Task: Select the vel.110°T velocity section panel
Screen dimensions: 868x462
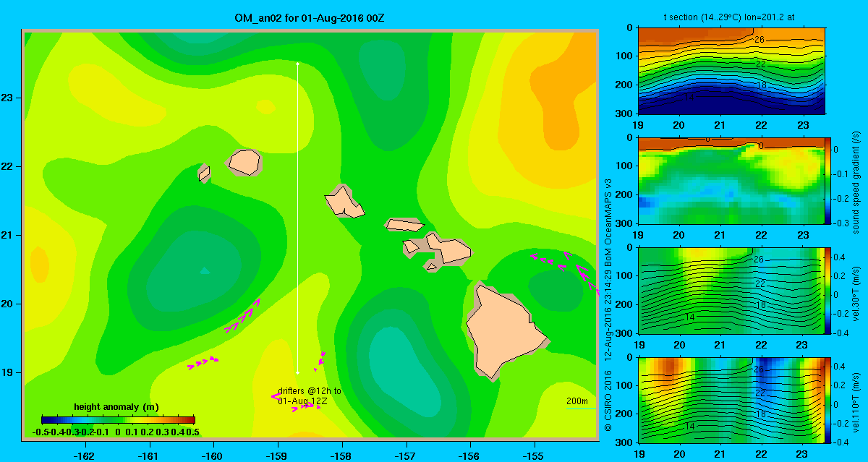Action: (732, 399)
